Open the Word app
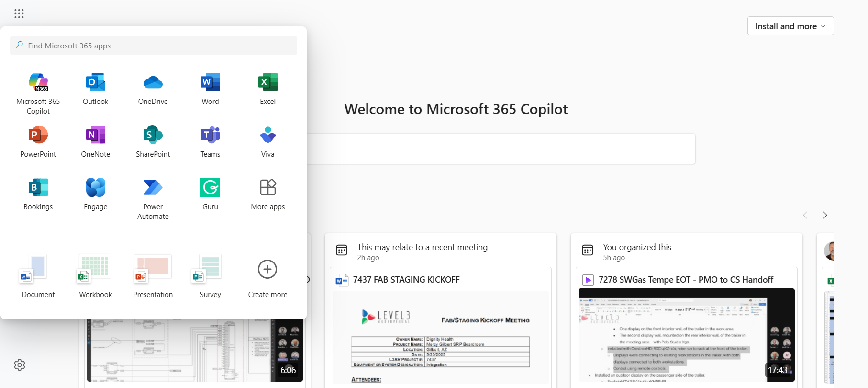 [210, 89]
